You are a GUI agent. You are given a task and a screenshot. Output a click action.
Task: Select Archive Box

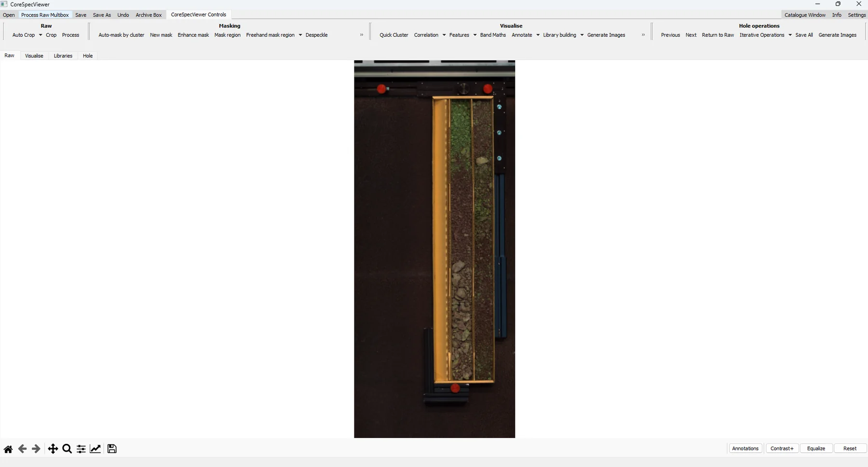149,15
